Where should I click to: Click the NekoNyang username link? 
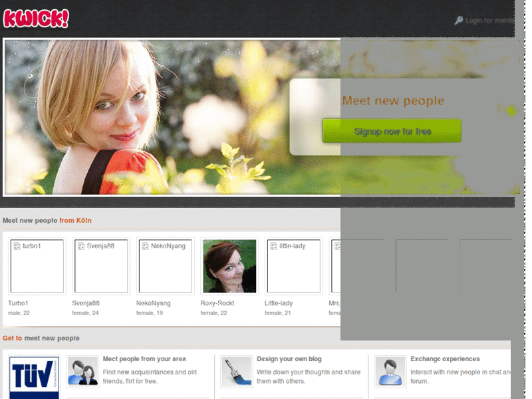point(154,303)
